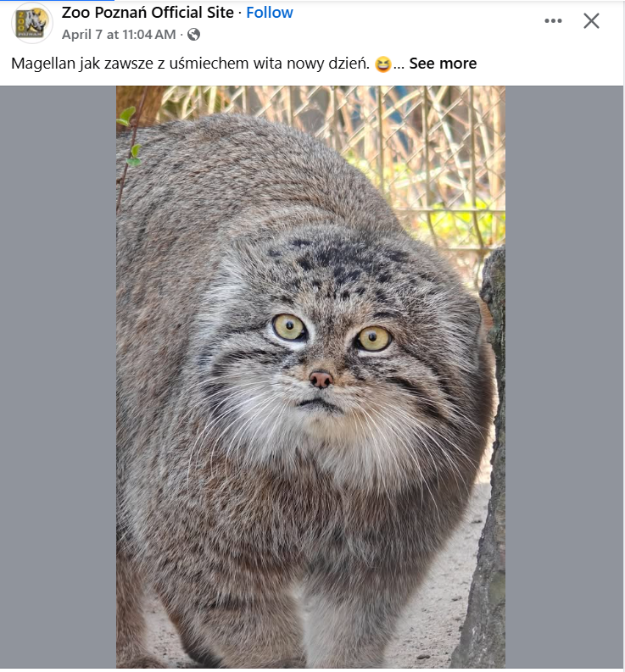Click the cat's right yellow eye
The height and width of the screenshot is (672, 625).
(373, 339)
